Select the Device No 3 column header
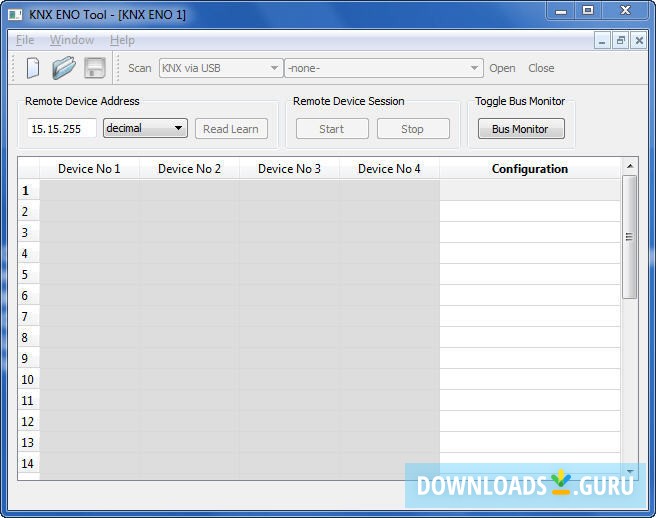Viewport: 656px width, 518px height. pyautogui.click(x=289, y=169)
